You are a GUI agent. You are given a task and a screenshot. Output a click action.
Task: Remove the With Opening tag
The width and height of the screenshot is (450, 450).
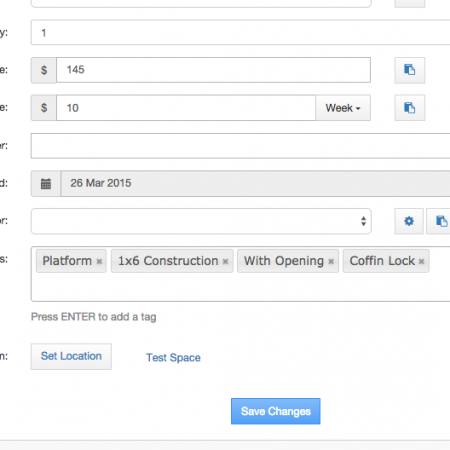[331, 261]
